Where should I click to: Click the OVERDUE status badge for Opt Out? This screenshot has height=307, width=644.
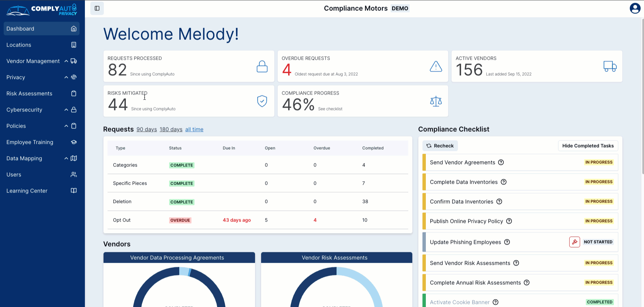pos(180,220)
